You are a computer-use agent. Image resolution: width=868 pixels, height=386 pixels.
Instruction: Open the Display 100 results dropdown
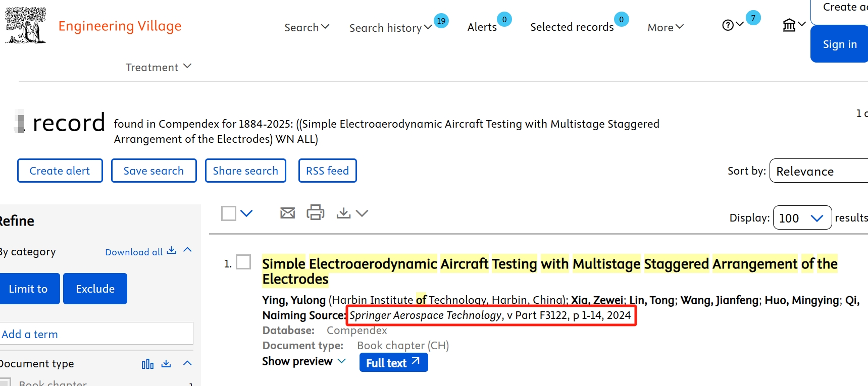(x=802, y=218)
